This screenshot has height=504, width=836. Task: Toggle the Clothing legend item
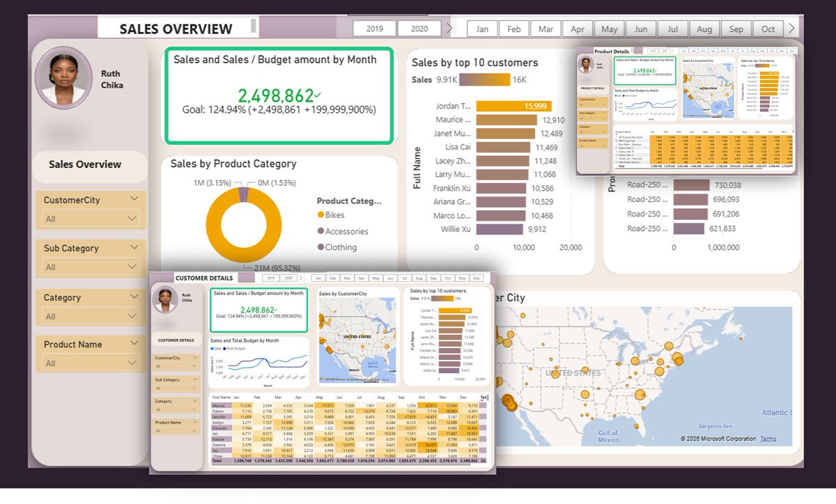coord(339,246)
